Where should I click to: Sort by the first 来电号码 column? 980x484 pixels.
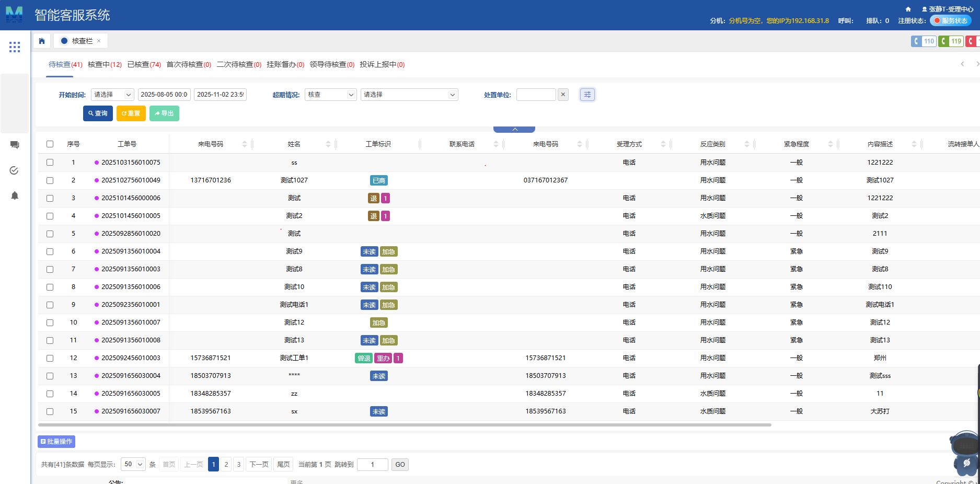245,144
